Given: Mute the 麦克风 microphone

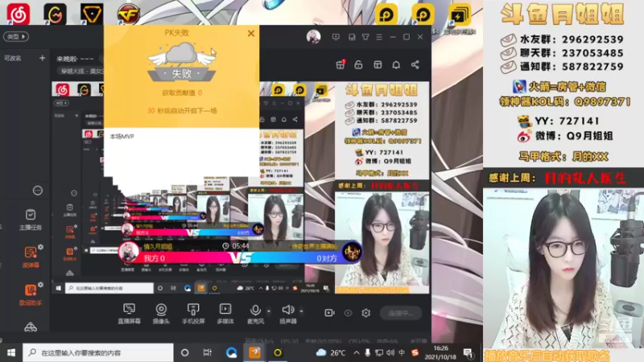Looking at the screenshot, I should pos(255,314).
